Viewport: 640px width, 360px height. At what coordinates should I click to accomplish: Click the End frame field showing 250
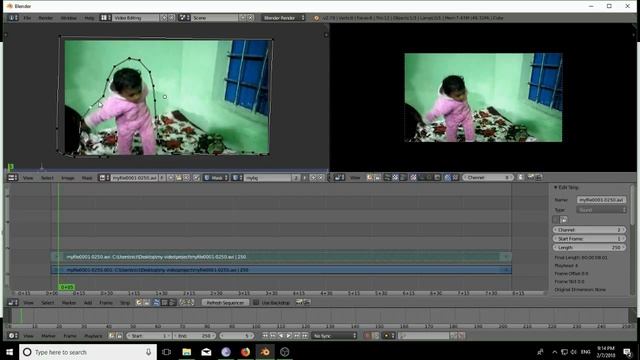click(194, 336)
